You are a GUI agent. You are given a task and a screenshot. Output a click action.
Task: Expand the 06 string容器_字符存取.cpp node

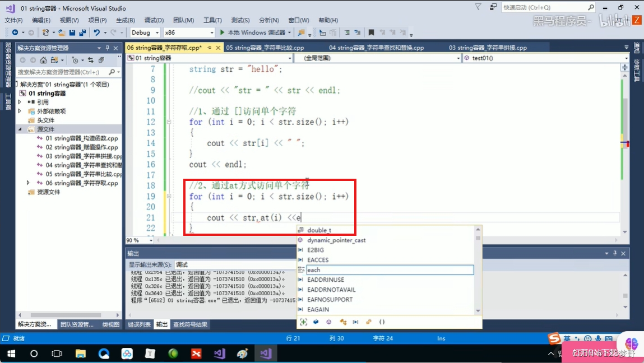(x=28, y=183)
